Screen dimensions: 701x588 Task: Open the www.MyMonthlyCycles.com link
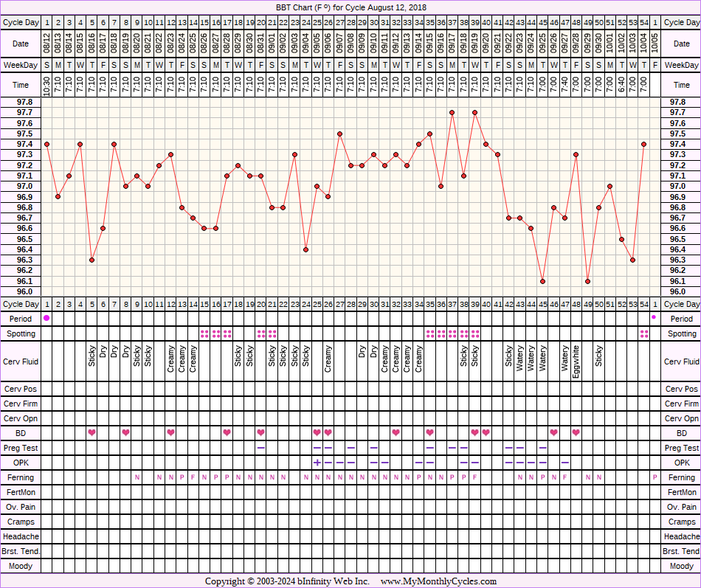(x=438, y=581)
